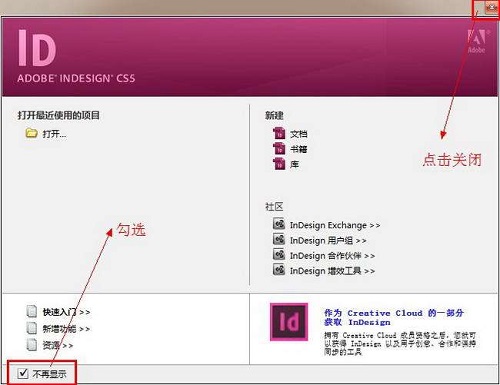Click the new 文档 document icon
The height and width of the screenshot is (385, 500).
pyautogui.click(x=279, y=133)
